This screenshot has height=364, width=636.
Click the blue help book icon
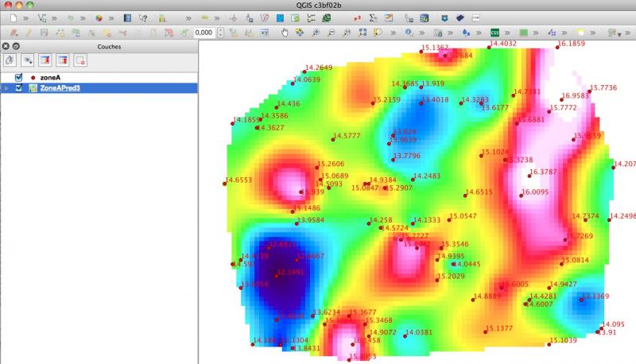(127, 17)
